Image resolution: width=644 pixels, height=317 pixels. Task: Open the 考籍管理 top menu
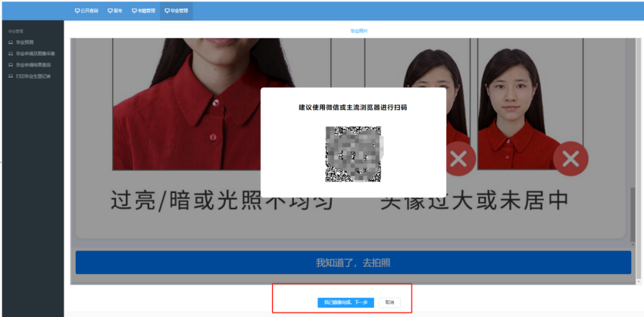(x=143, y=11)
